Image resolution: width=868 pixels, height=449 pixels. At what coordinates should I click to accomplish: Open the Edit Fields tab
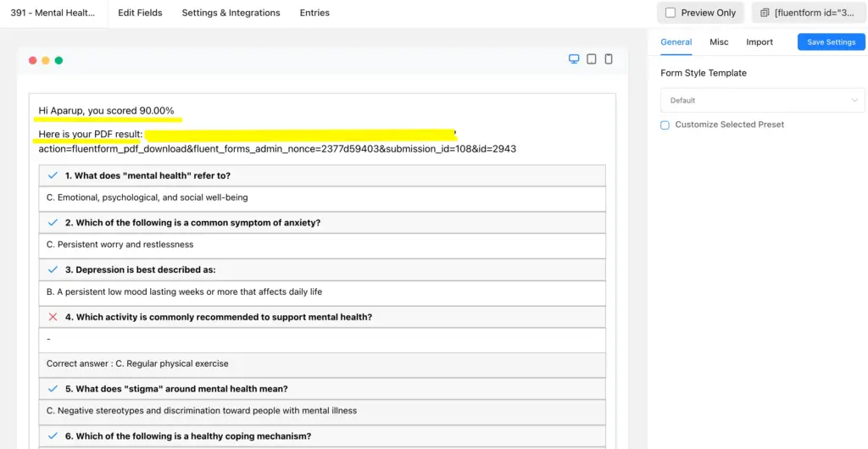[140, 13]
